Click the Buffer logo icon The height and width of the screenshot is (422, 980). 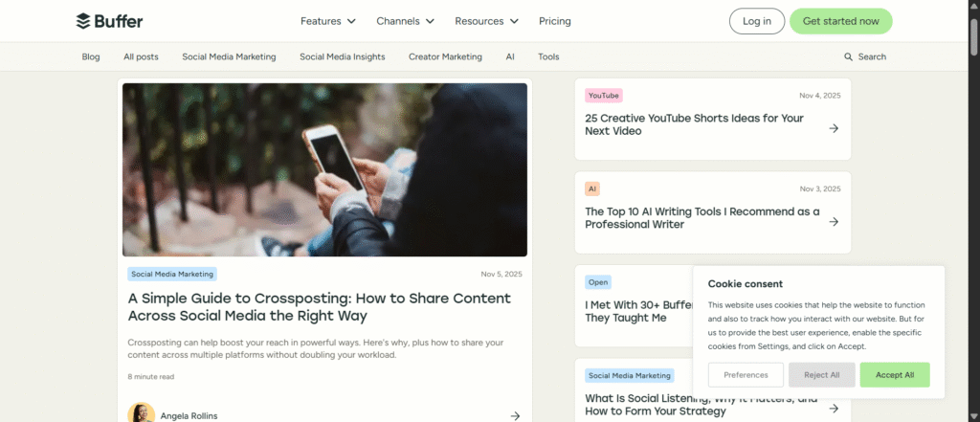[83, 21]
